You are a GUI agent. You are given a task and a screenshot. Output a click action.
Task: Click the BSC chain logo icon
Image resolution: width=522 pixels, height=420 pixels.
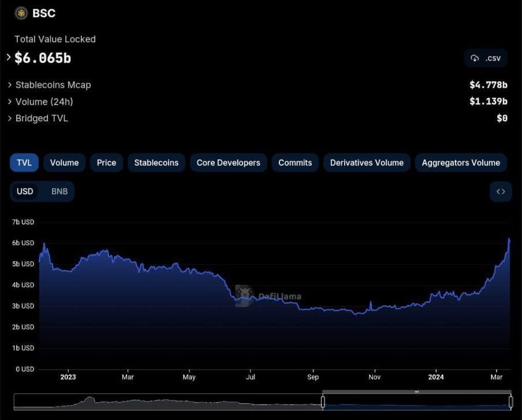[x=21, y=13]
